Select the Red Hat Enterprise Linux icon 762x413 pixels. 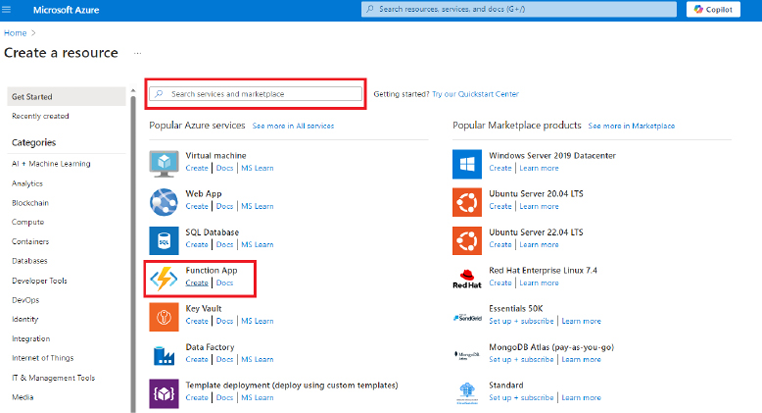(x=466, y=278)
